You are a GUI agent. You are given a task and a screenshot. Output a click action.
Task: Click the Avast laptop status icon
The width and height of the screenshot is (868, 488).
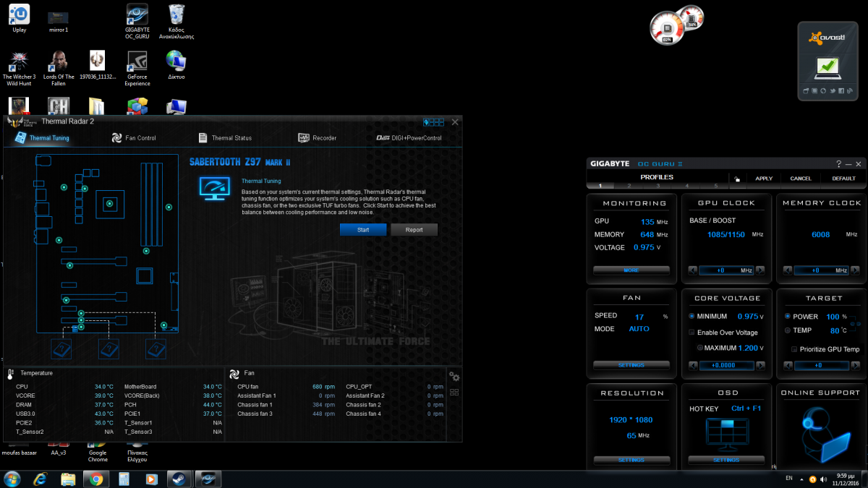pos(827,68)
